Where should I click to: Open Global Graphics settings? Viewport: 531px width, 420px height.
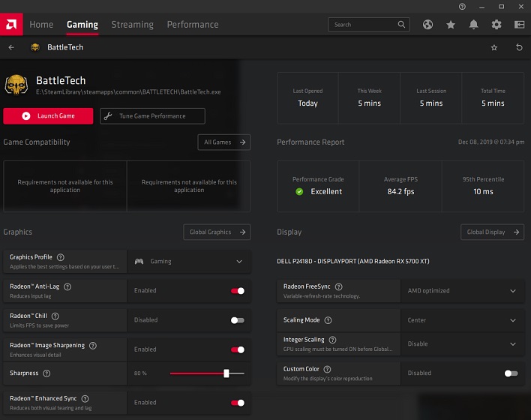217,232
